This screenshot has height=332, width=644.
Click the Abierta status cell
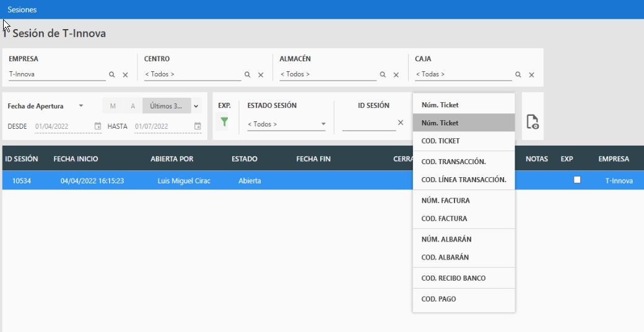click(x=250, y=181)
